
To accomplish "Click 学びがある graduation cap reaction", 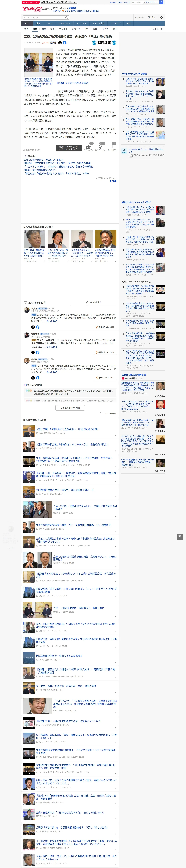I will point(88,148).
